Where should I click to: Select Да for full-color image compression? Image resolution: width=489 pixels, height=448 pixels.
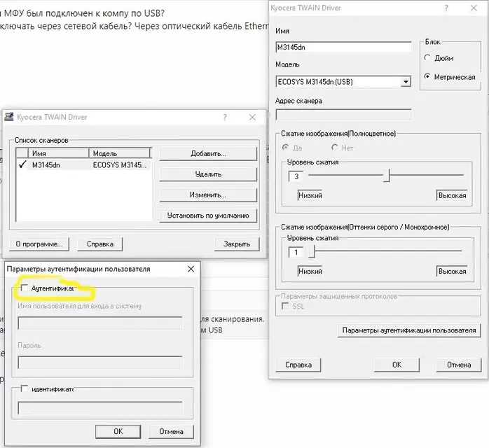click(x=285, y=148)
